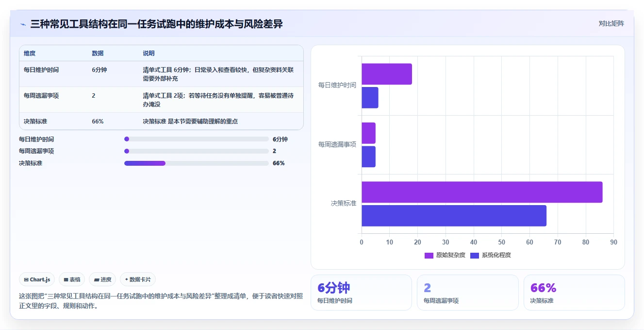Click the lightning icon beside the title
Viewport: 644px width, 330px height.
point(23,24)
